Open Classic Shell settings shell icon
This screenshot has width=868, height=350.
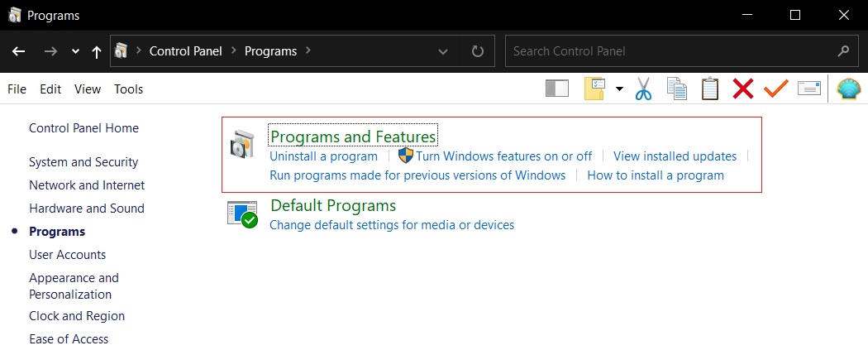coord(849,89)
